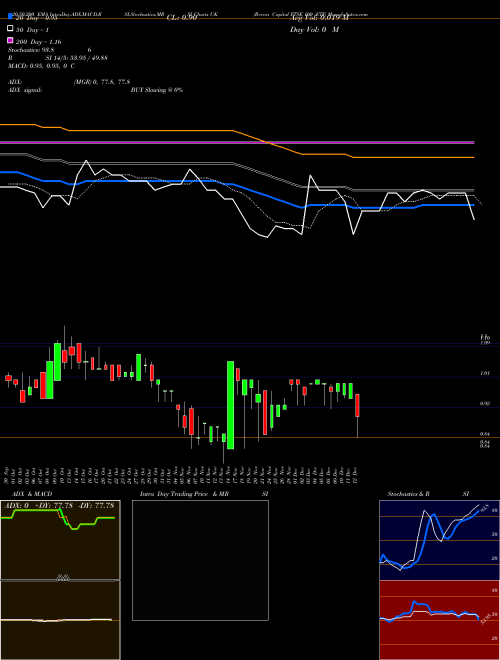The height and width of the screenshot is (660, 500).
Task: Click the 'Stochastics & R' panel title
Action: click(x=408, y=494)
